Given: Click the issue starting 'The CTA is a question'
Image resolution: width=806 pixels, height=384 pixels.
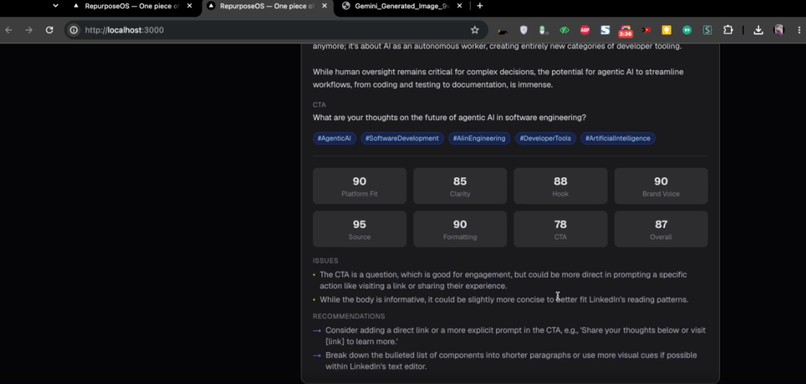Looking at the screenshot, I should (x=503, y=280).
